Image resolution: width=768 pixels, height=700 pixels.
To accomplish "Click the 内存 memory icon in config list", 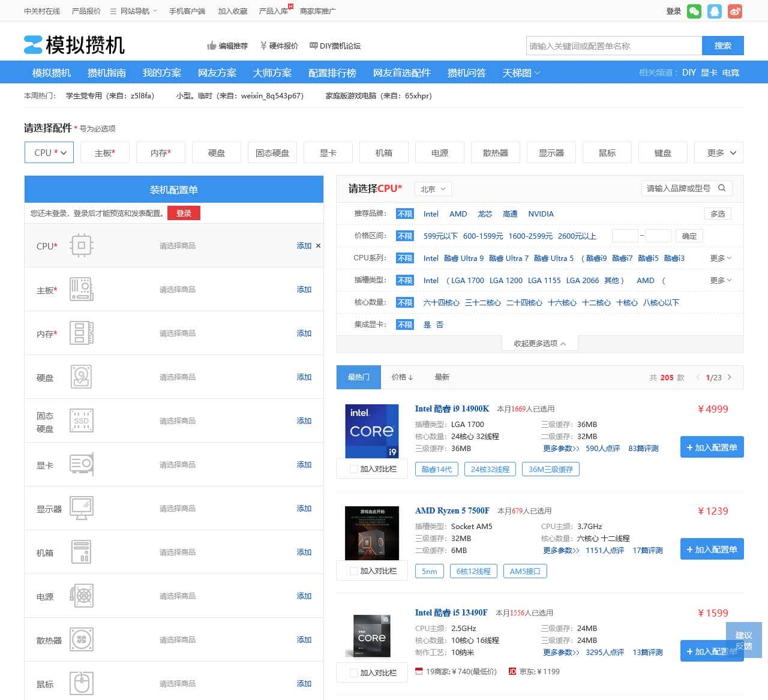I will (x=82, y=333).
